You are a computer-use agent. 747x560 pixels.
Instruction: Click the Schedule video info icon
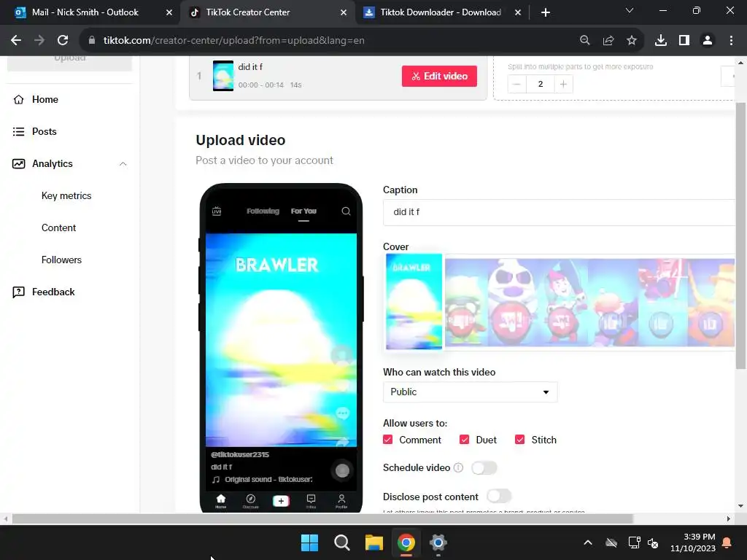pos(458,467)
